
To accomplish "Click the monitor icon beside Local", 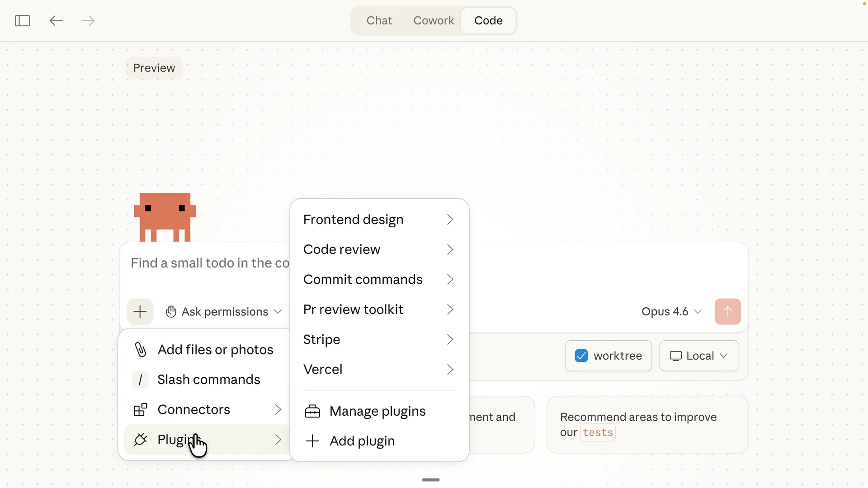I will [676, 356].
